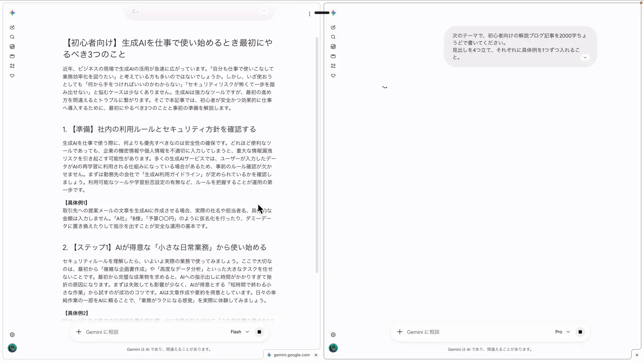
Task: Click the Gemini logo in left window
Action: 12,13
